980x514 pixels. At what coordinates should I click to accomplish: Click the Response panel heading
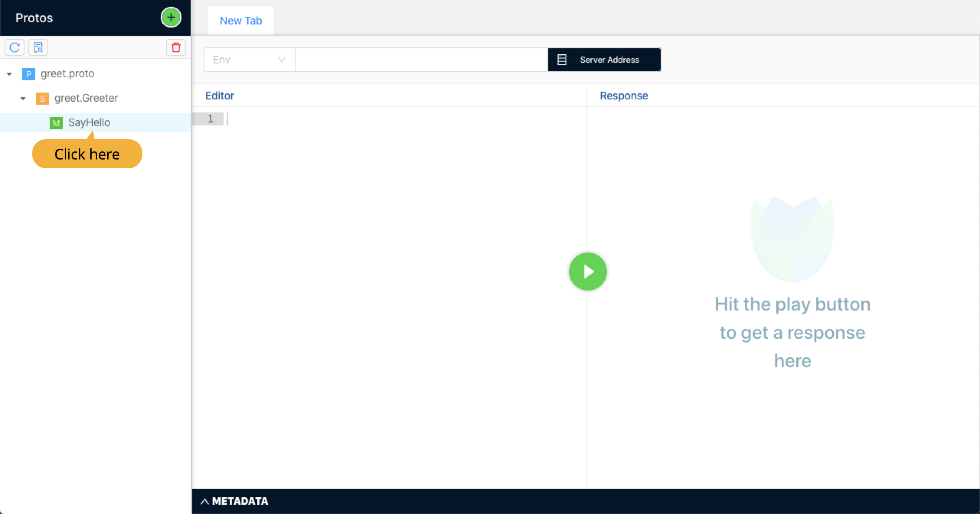pyautogui.click(x=624, y=96)
